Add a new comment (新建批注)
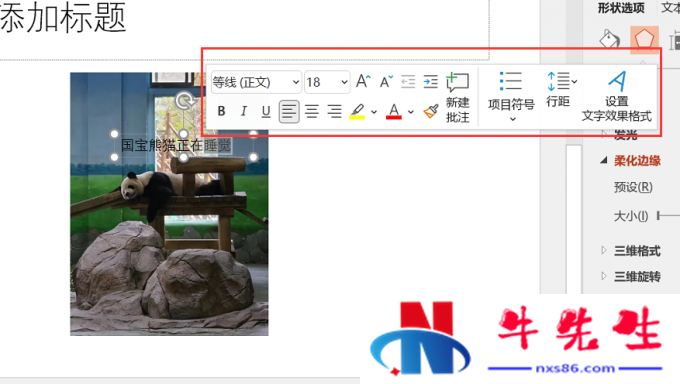Viewport: 680px width, 384px height. [458, 98]
